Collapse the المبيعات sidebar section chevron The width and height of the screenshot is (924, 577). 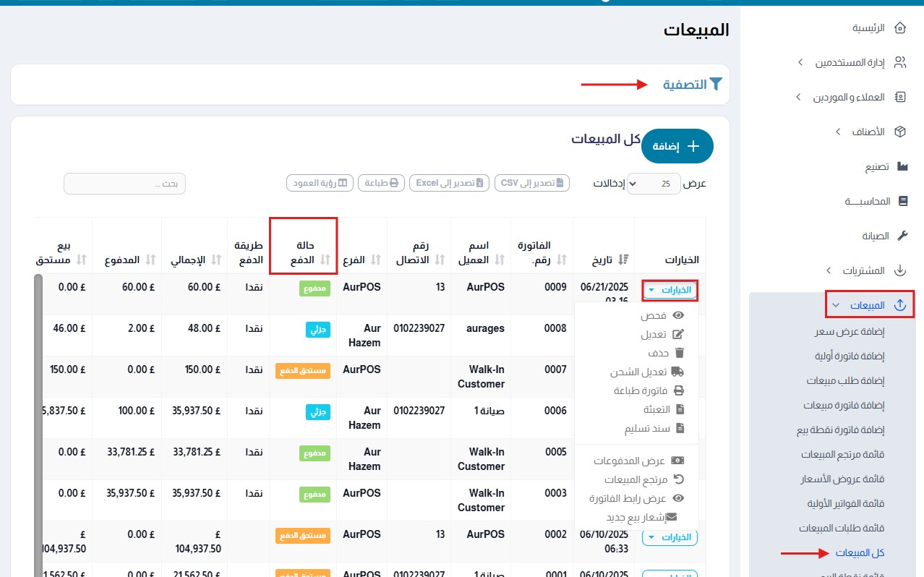pos(836,305)
